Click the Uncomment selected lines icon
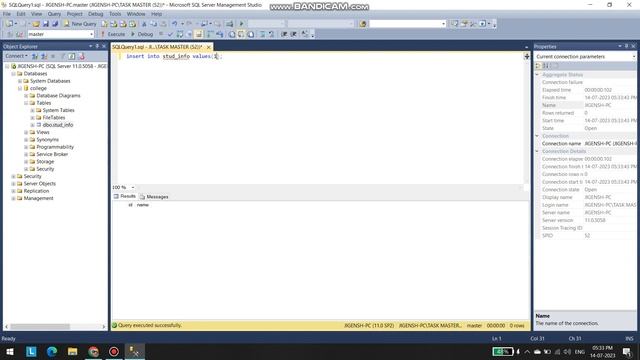Screen dimensions: 640x360 pos(271,34)
